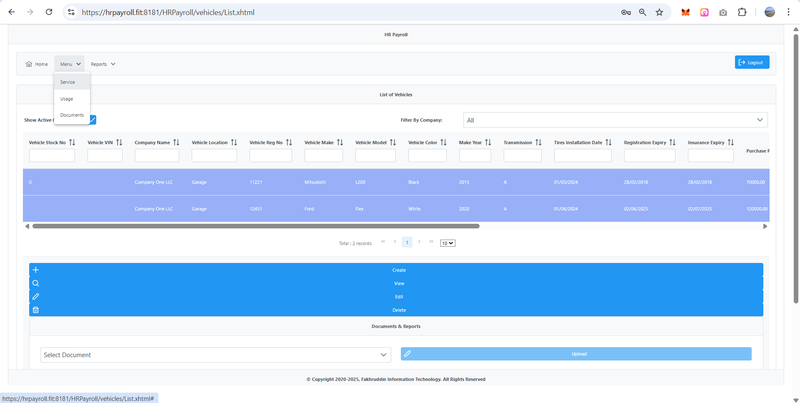Change the rows per page selector
Viewport: 800px width, 403px height.
coord(447,243)
